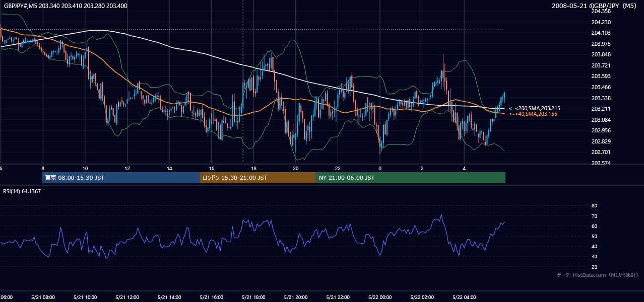Click the bottom time label 5/21 18:00
The width and height of the screenshot is (644, 302).
pos(253,297)
